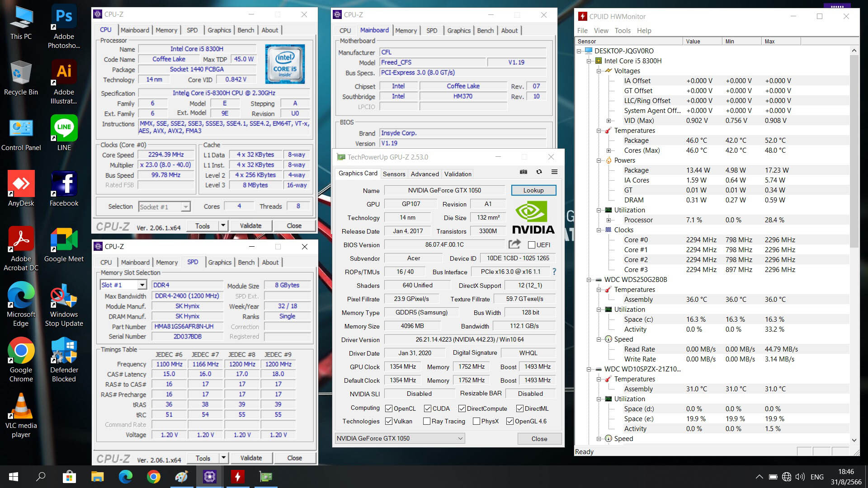Click GPU-Z screenshot camera icon
The image size is (868, 488).
[524, 172]
